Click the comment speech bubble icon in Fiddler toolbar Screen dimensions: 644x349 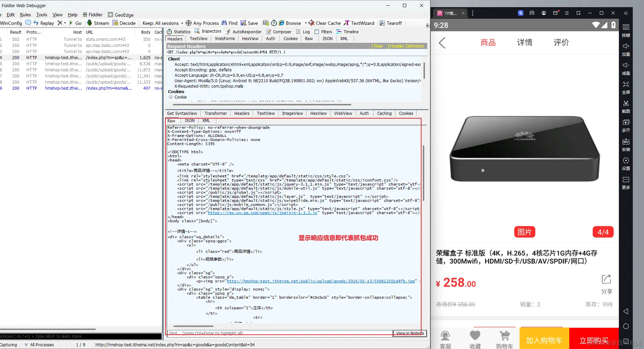pos(28,23)
